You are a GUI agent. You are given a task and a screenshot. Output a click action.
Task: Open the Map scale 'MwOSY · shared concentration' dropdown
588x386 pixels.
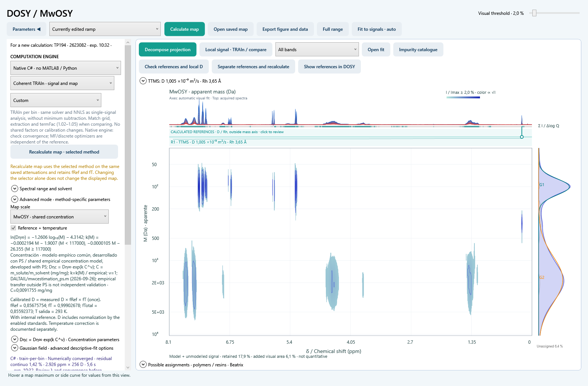click(59, 217)
